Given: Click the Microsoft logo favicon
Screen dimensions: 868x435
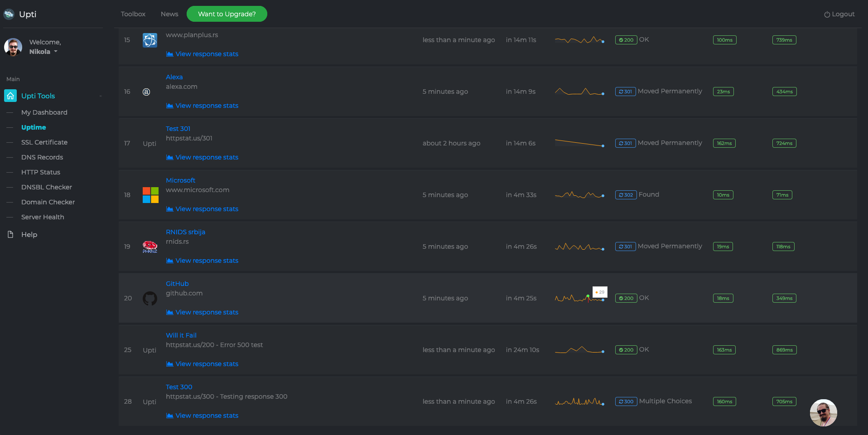Looking at the screenshot, I should point(150,195).
